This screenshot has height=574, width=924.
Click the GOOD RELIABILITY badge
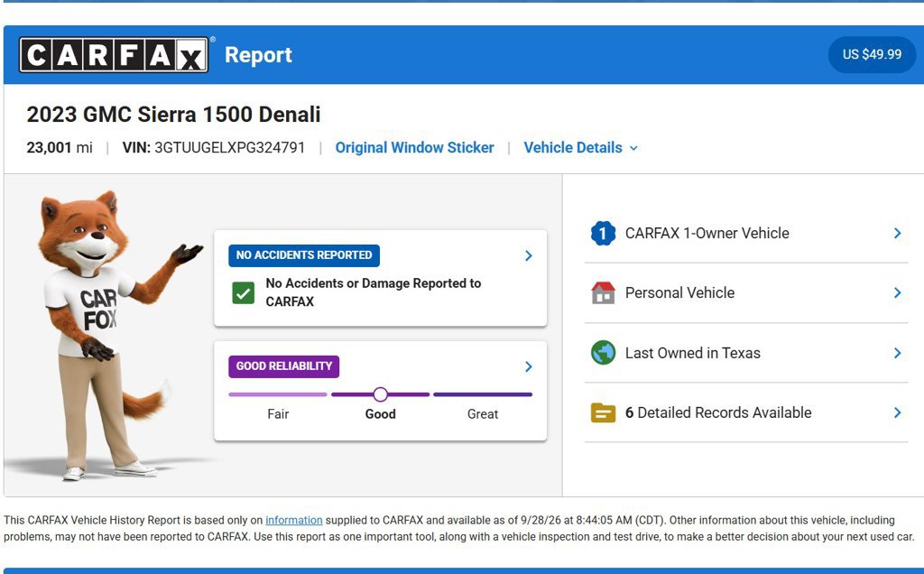(284, 366)
